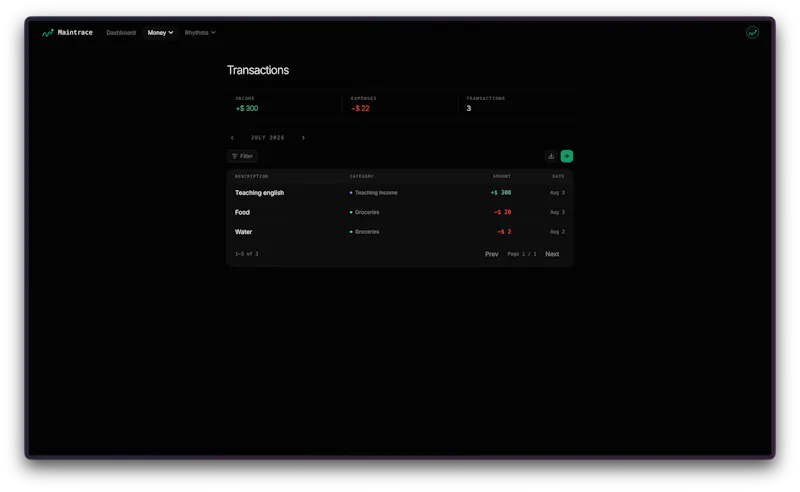Click the Category column header
Image resolution: width=800 pixels, height=492 pixels.
pyautogui.click(x=361, y=177)
